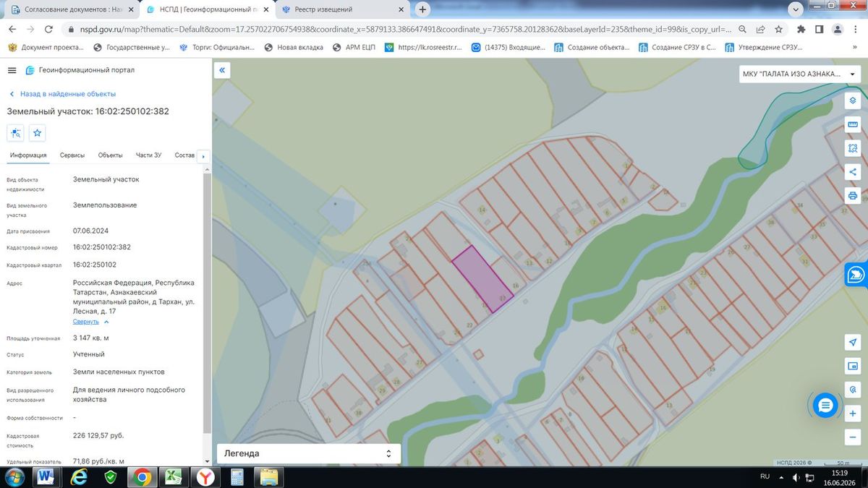Viewport: 868px width, 488px height.
Task: Click cadastral cost 226 129,57 руб.
Action: [x=98, y=436]
